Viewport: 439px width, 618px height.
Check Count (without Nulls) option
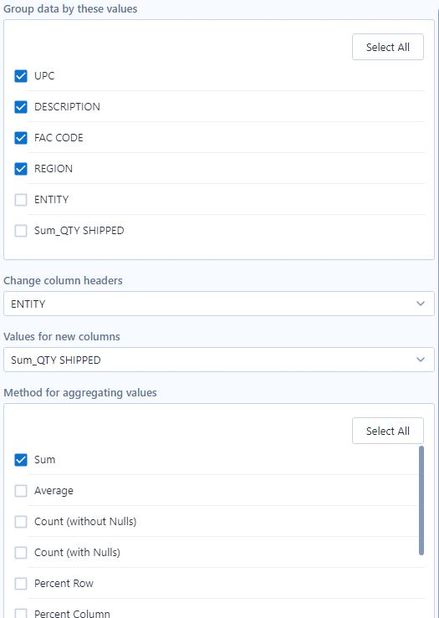coord(21,522)
